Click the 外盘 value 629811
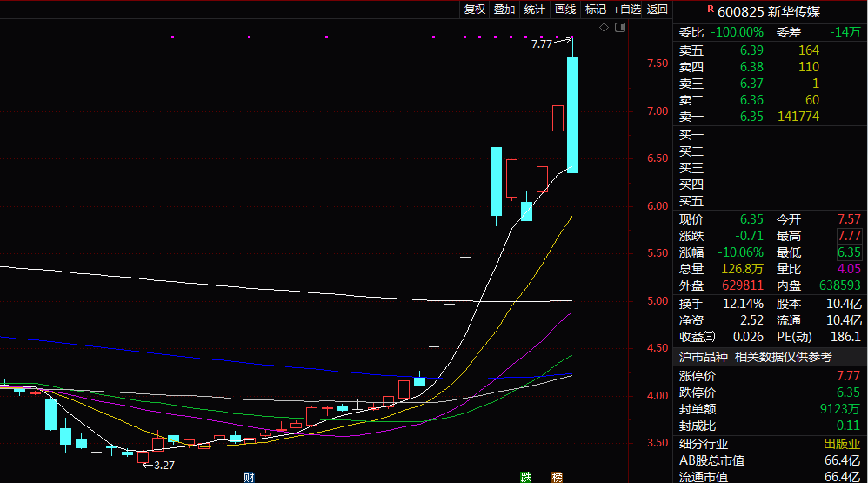 click(743, 285)
